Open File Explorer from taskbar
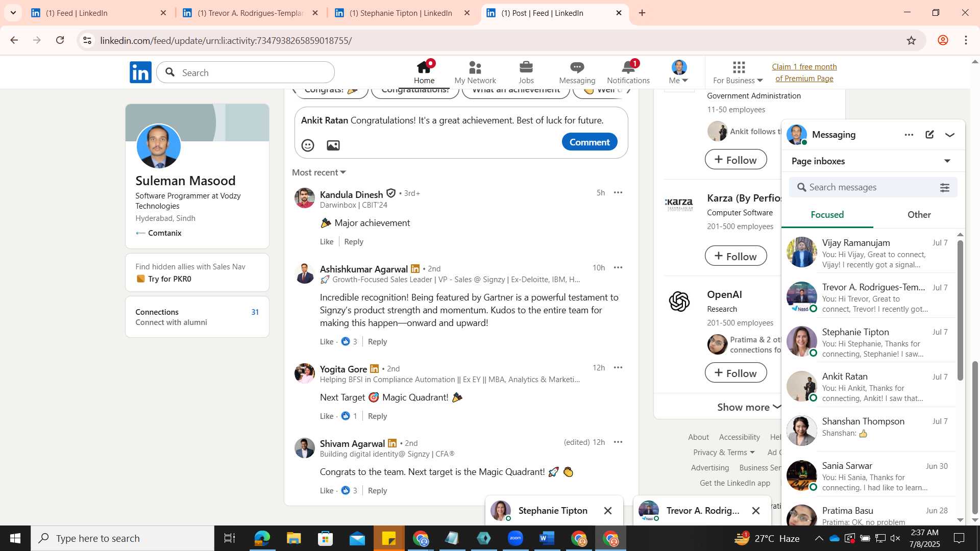The width and height of the screenshot is (980, 551). pos(293,538)
